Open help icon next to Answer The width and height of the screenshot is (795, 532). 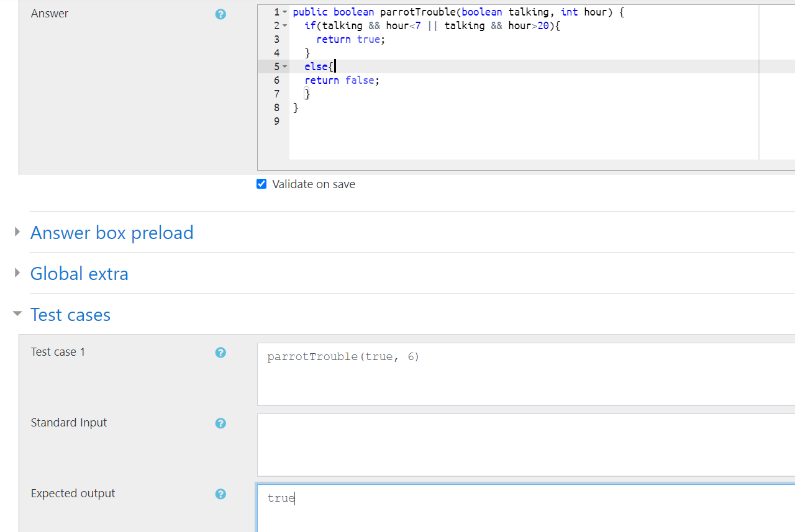[220, 14]
